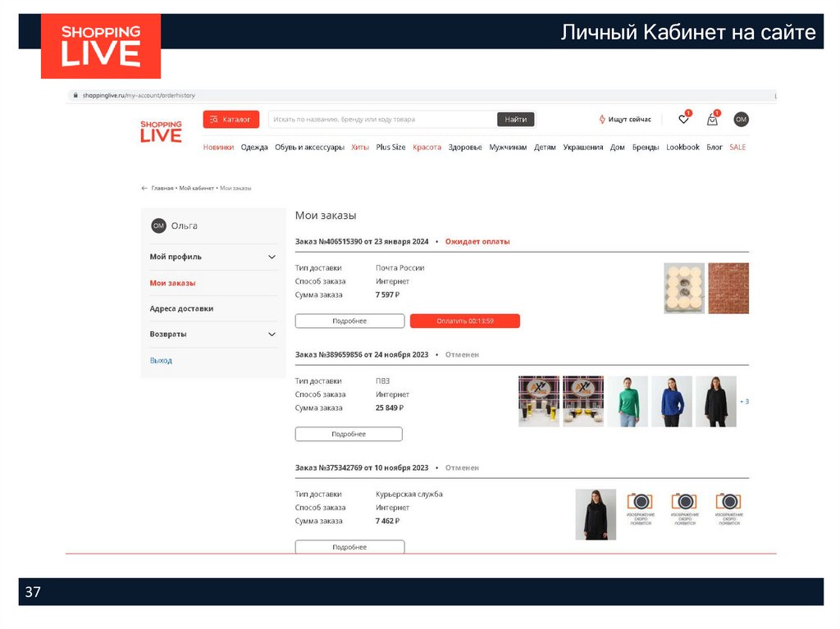This screenshot has width=840, height=629.
Task: Open the Украшения category
Action: [583, 148]
